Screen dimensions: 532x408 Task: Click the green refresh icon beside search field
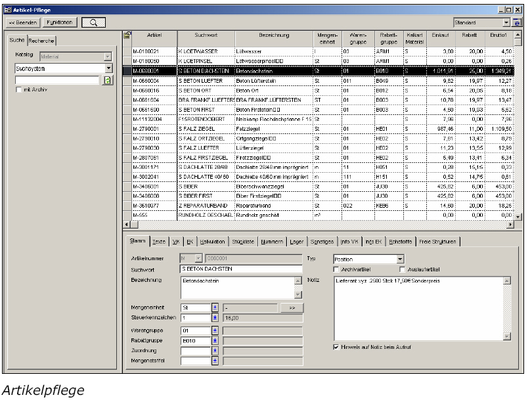tap(107, 80)
